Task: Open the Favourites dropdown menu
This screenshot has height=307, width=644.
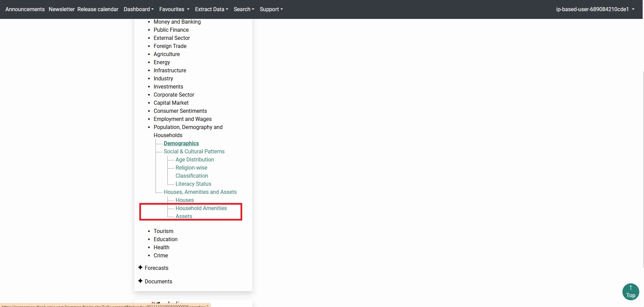Action: [x=174, y=9]
